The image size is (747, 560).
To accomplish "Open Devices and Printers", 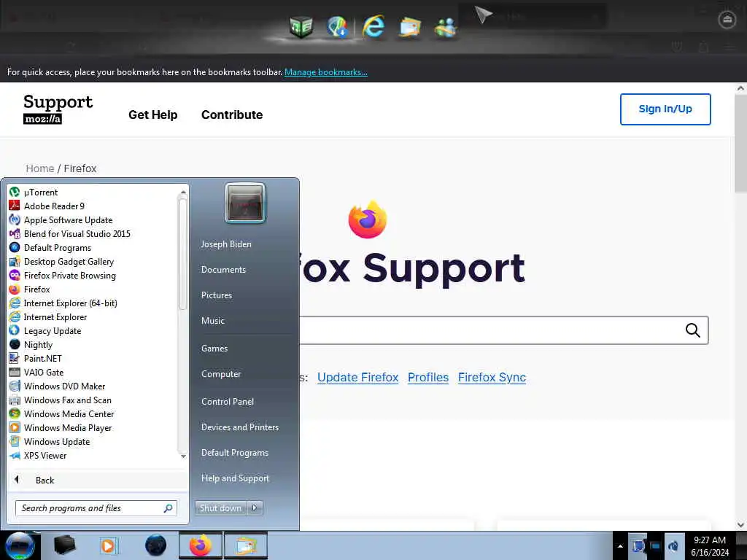I will click(x=239, y=427).
